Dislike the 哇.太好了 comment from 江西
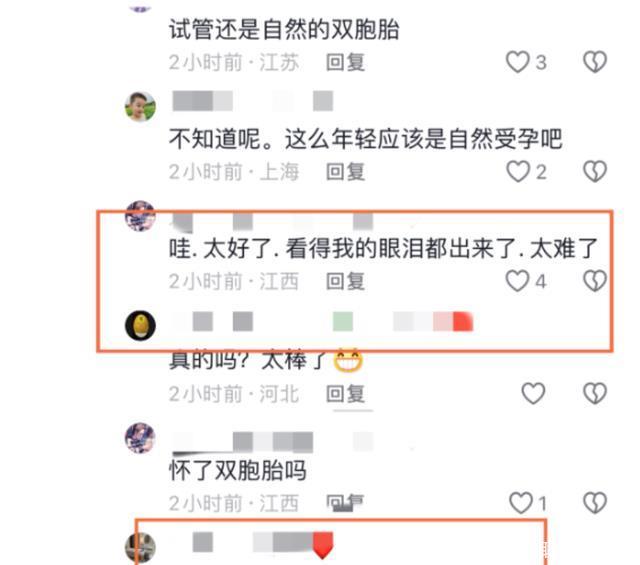This screenshot has width=640, height=565. [595, 281]
